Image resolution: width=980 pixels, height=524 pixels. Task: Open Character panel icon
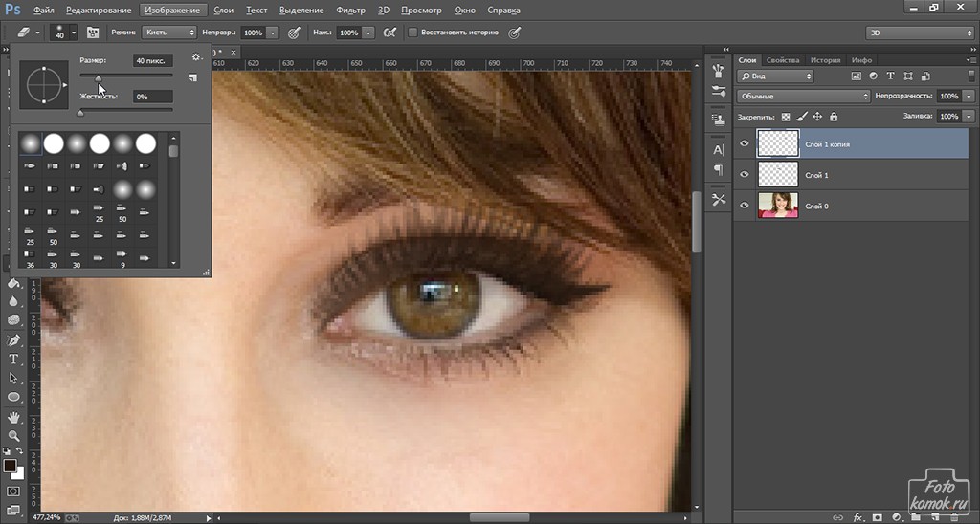point(719,150)
